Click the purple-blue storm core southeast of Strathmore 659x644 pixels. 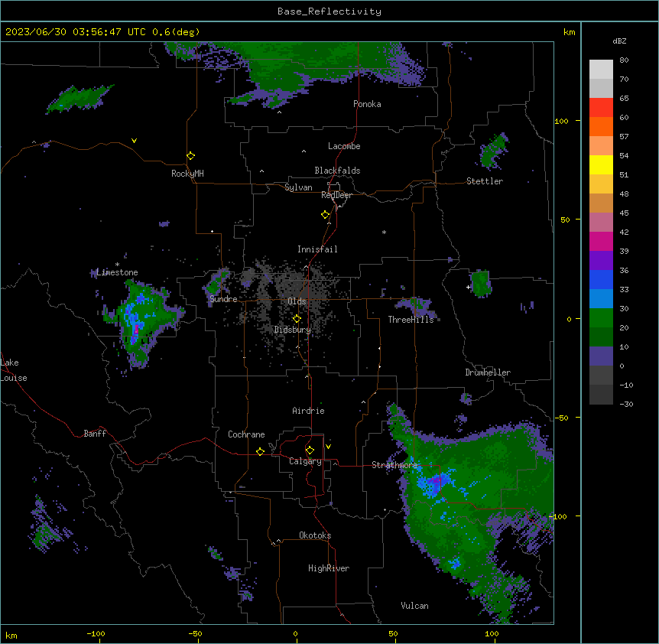pyautogui.click(x=437, y=481)
